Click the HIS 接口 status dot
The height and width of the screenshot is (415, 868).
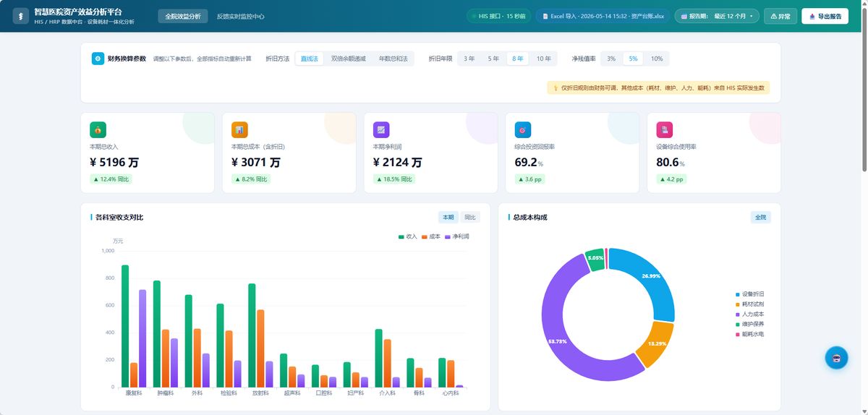coord(473,16)
